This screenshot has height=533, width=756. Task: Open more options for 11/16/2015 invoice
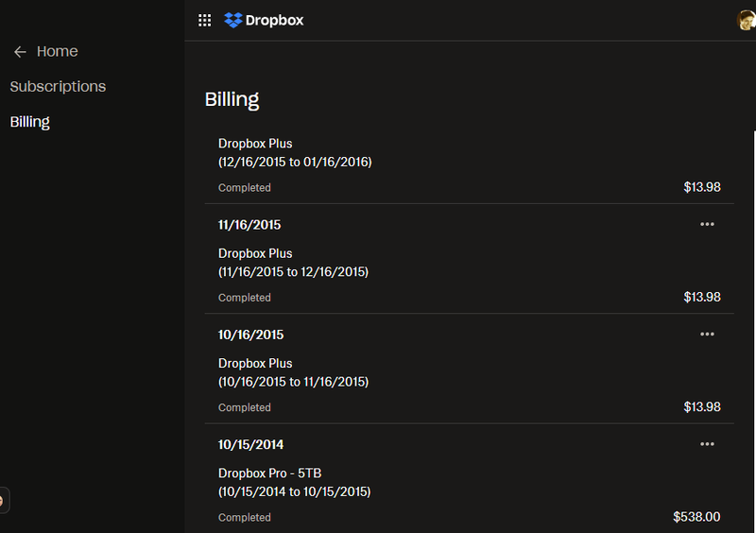[x=707, y=224]
